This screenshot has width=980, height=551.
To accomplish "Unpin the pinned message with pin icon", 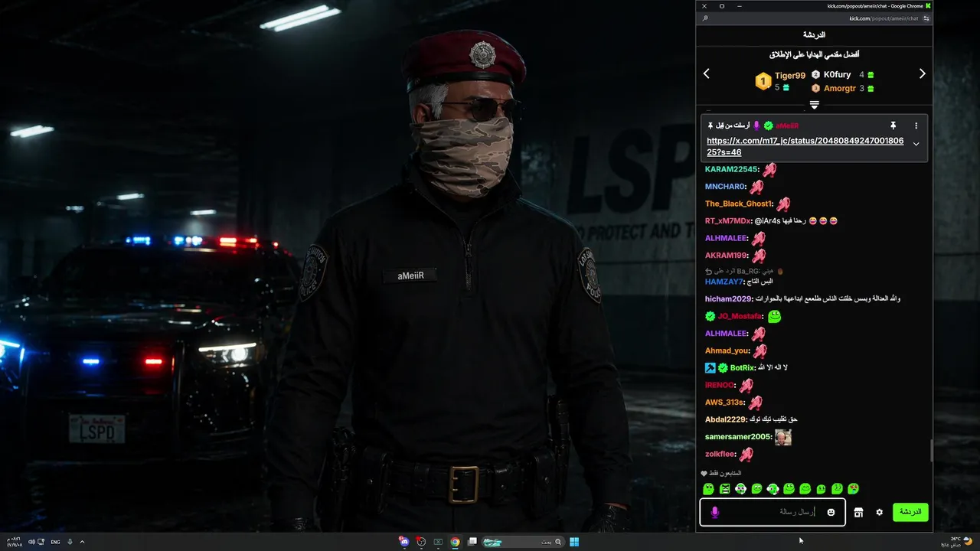I will (893, 126).
